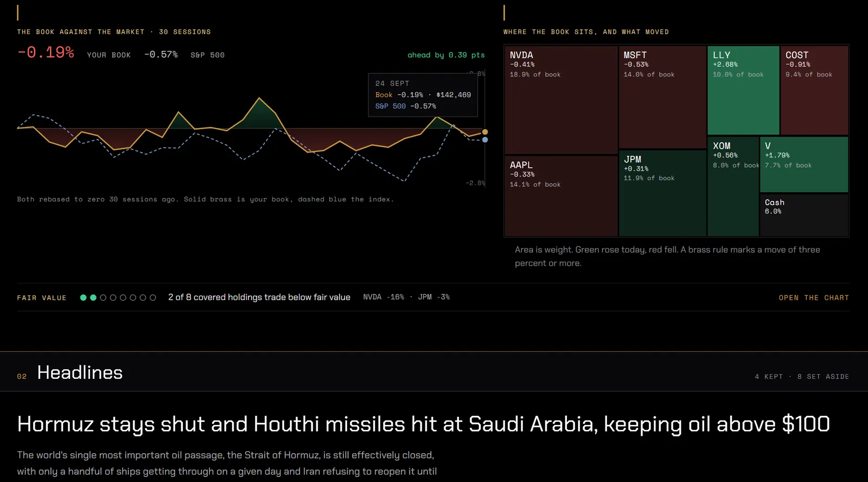Click the Cash treemap tile
The height and width of the screenshot is (482, 868).
[804, 215]
